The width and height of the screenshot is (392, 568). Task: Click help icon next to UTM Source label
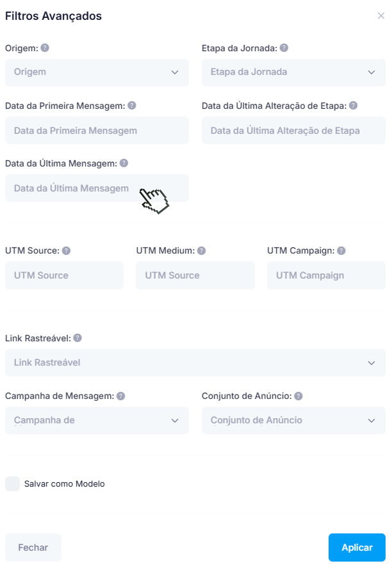click(66, 251)
